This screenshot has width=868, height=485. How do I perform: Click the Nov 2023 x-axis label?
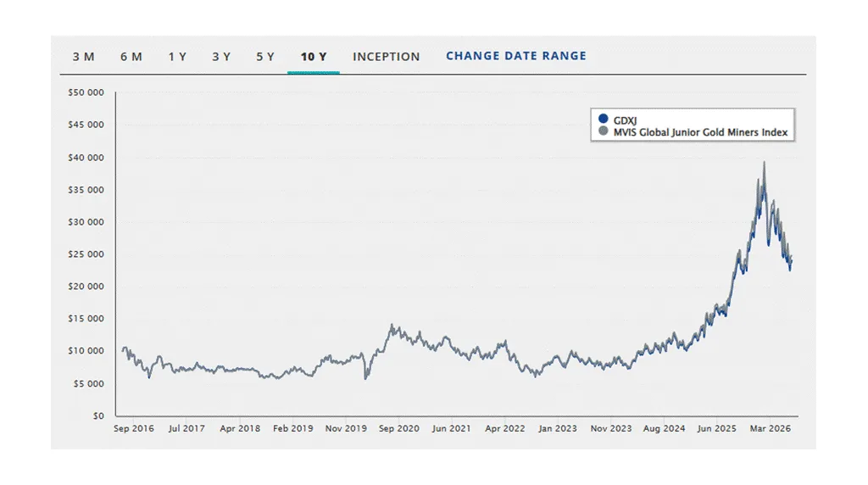[611, 428]
